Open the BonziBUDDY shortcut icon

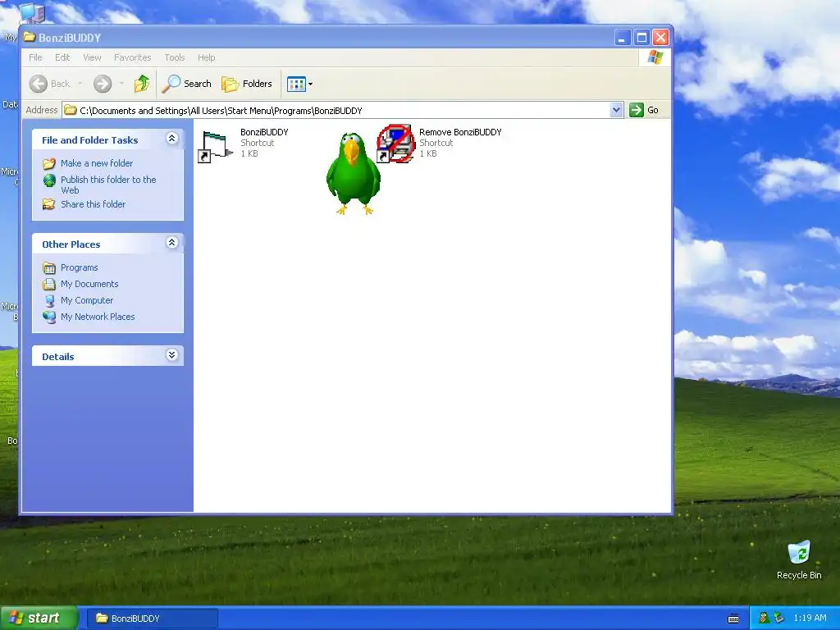[x=216, y=147]
